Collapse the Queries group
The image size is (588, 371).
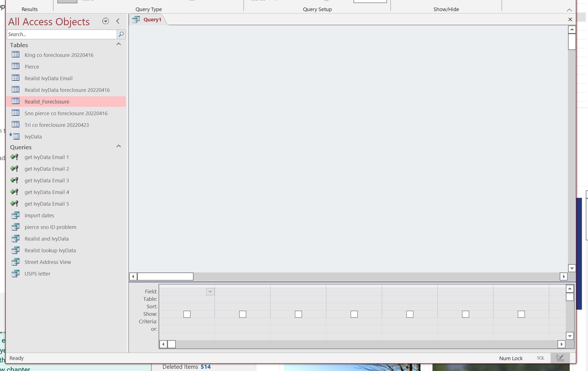click(119, 147)
